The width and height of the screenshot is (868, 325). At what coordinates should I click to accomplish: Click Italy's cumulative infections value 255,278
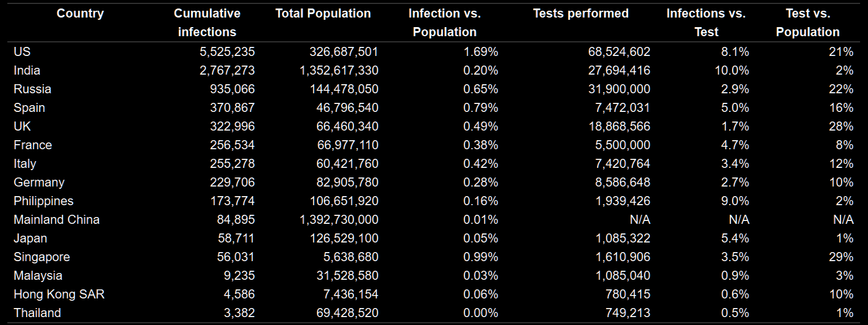[x=233, y=164]
